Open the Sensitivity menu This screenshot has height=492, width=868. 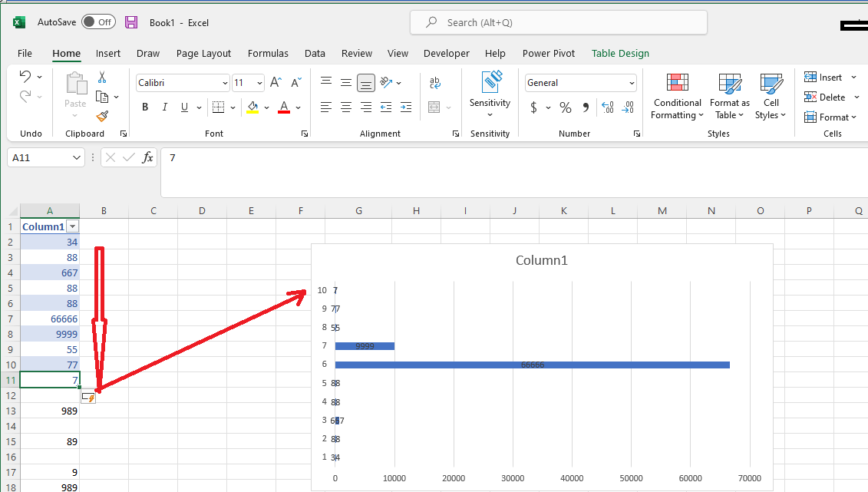pyautogui.click(x=490, y=94)
